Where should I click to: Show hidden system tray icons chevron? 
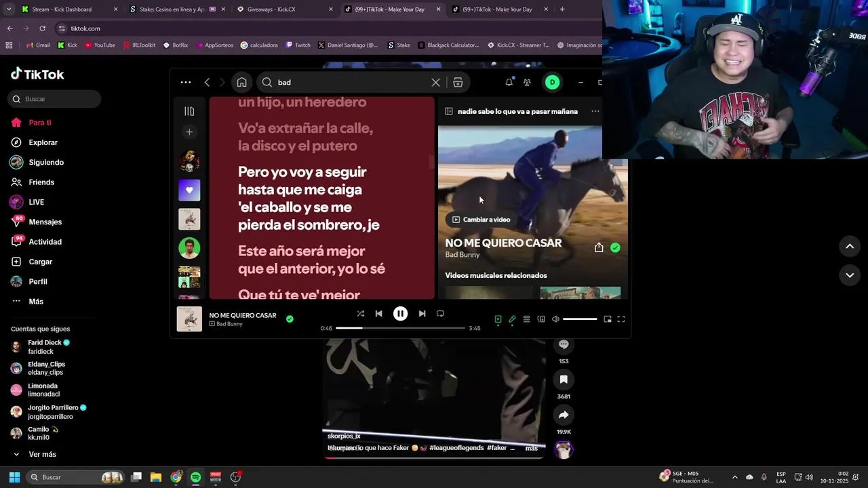pyautogui.click(x=734, y=477)
